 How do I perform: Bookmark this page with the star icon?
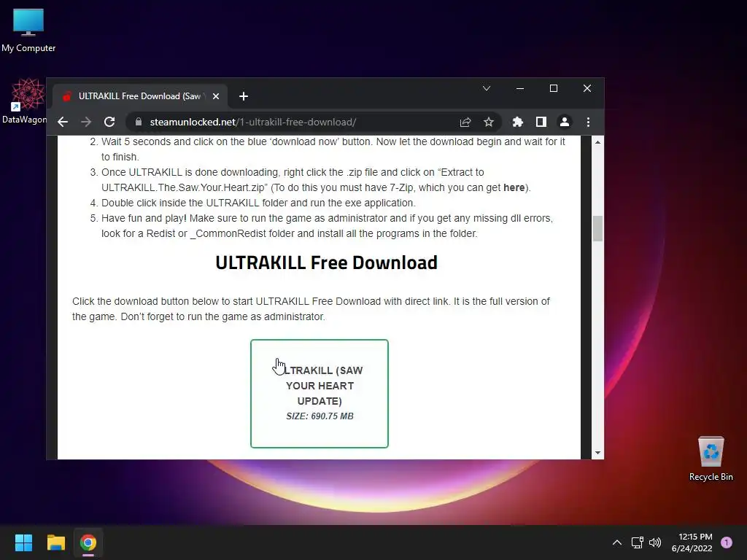[489, 122]
